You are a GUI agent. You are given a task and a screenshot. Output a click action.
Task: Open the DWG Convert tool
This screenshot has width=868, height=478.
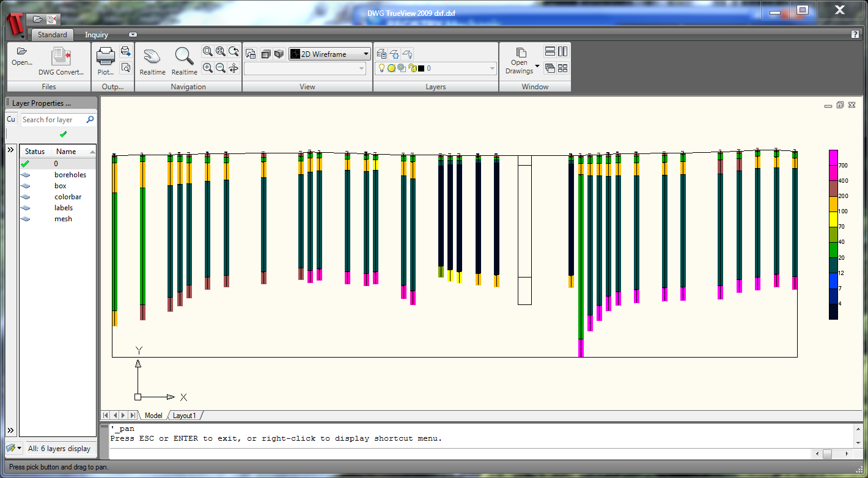(x=61, y=60)
